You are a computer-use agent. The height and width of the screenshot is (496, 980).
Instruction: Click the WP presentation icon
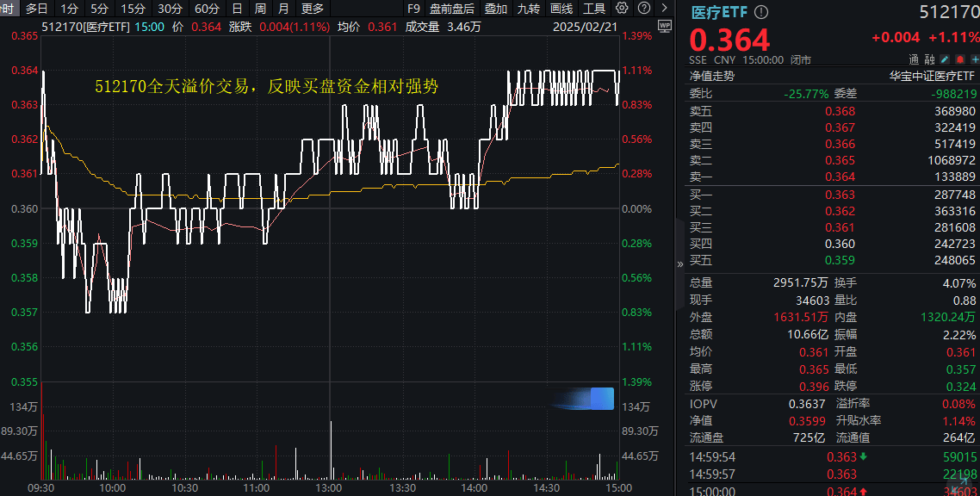coord(664,26)
